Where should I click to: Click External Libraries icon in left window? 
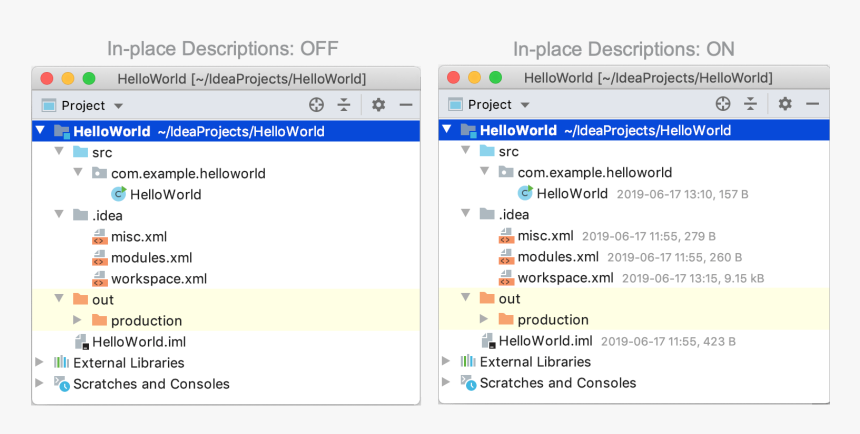tap(61, 362)
